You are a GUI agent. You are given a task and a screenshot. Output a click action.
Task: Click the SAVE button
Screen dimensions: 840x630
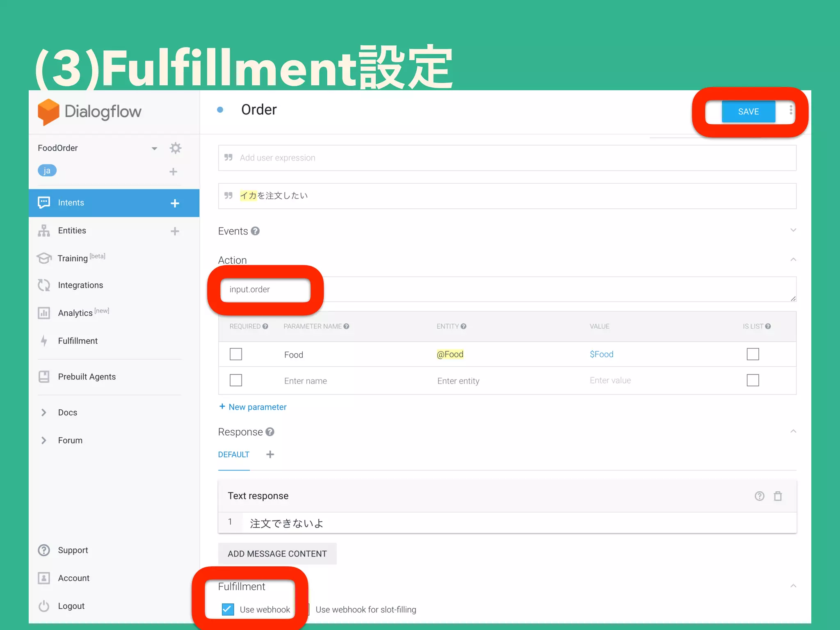749,112
